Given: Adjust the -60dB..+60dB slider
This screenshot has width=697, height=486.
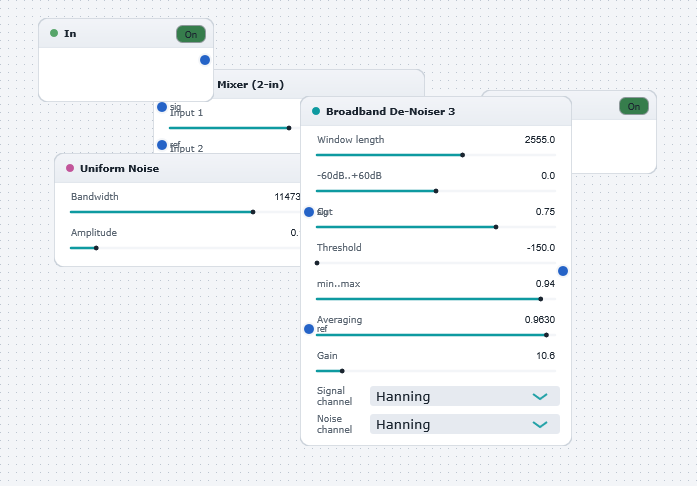Looking at the screenshot, I should [x=436, y=191].
